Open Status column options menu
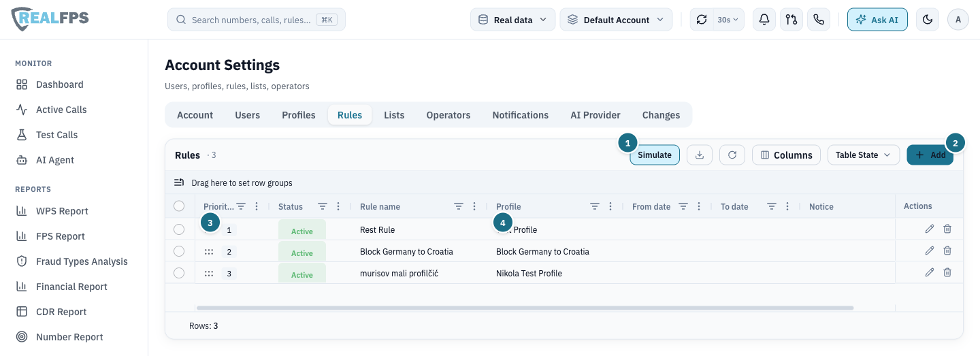This screenshot has height=356, width=980. point(338,206)
